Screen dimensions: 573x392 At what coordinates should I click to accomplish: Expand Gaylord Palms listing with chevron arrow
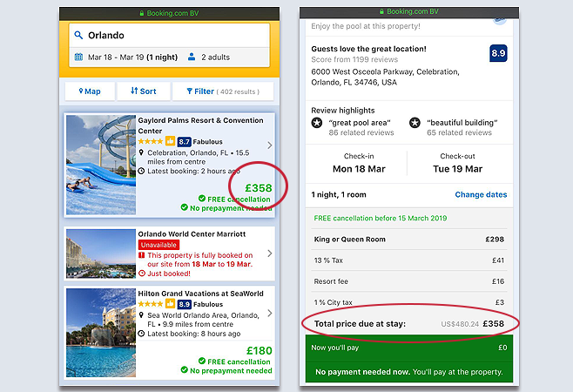tap(270, 145)
